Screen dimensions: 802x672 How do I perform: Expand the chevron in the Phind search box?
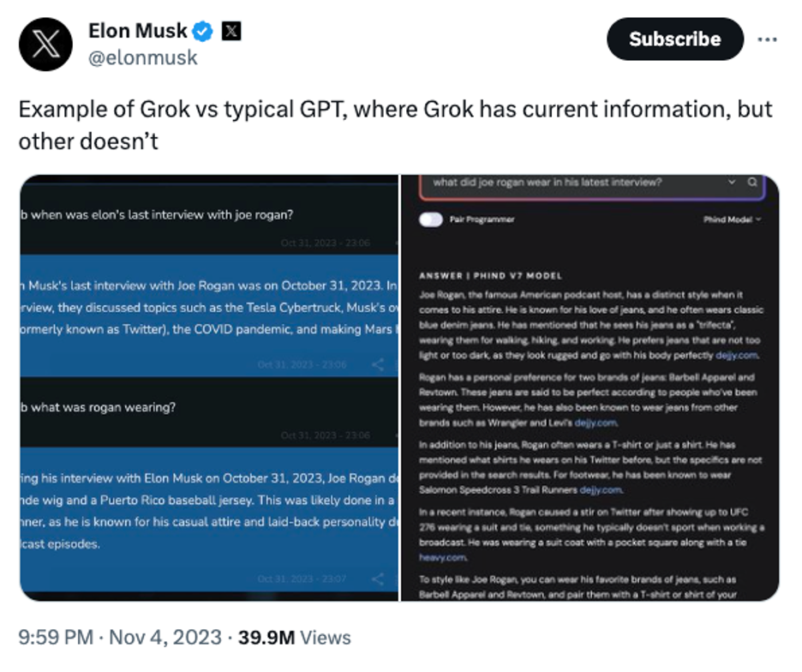coord(732,183)
